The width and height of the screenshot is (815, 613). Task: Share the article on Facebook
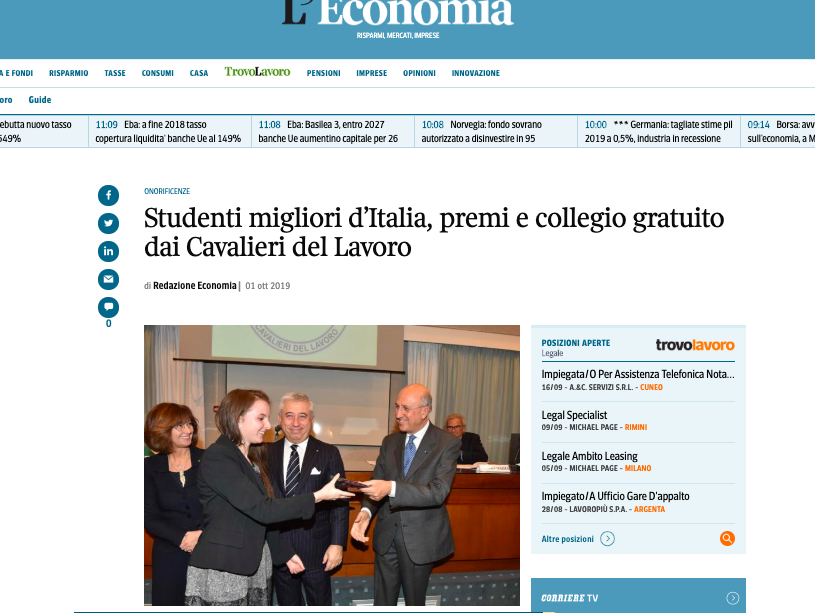(108, 195)
